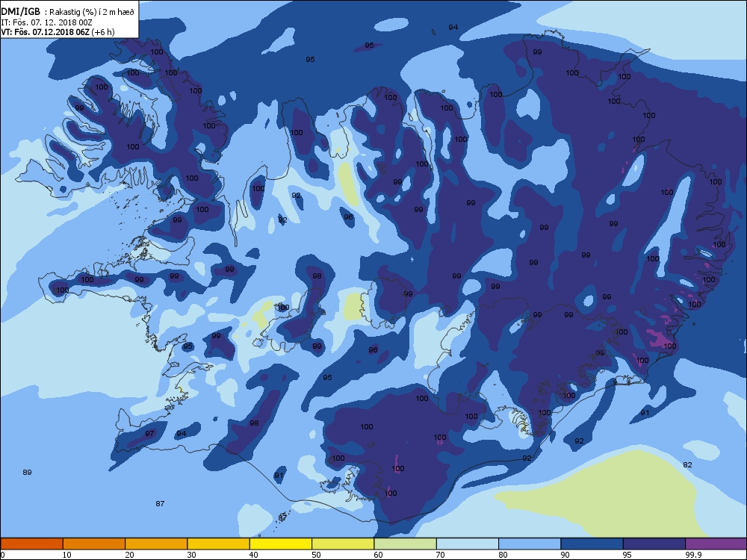
Task: Select the purple above-99.9 legend swatch
Action: pos(716,544)
